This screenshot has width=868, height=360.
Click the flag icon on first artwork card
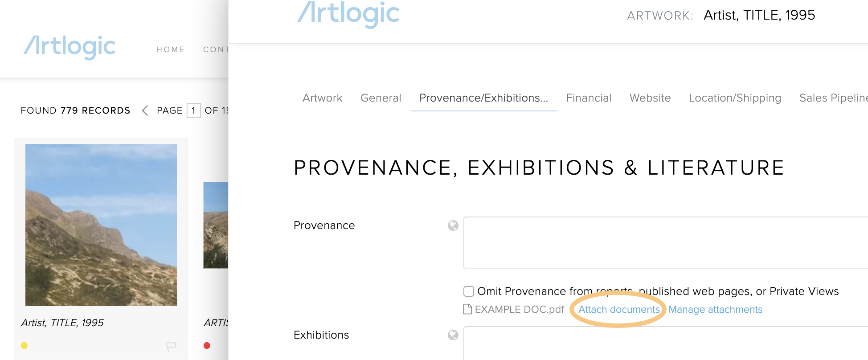pos(171,346)
